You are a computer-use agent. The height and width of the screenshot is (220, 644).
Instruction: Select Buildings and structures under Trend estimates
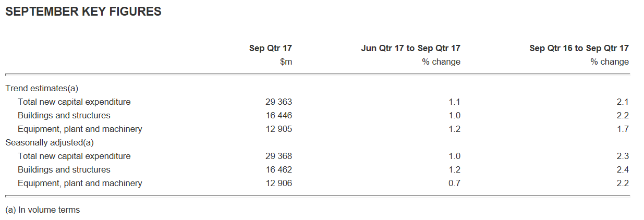(x=64, y=116)
